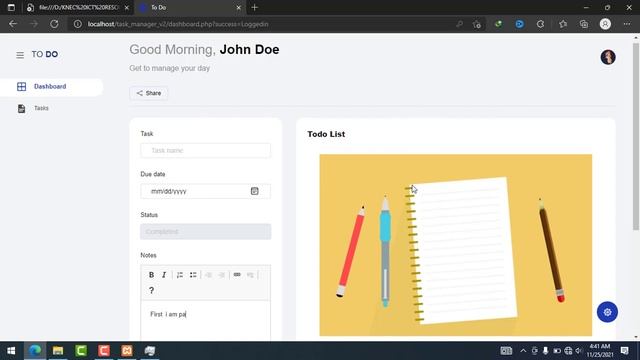Screen dimensions: 640x360
Task: Click the todo list notebook illustration
Action: (456, 245)
